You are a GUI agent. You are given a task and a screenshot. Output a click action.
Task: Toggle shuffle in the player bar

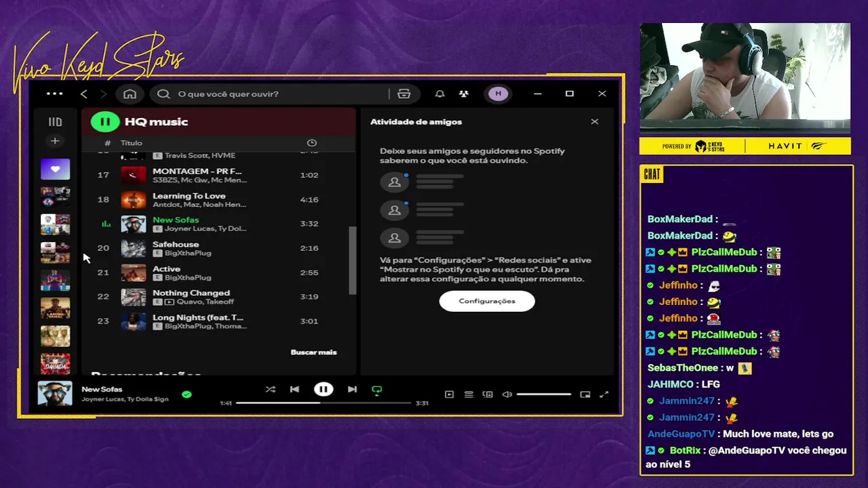pos(270,389)
